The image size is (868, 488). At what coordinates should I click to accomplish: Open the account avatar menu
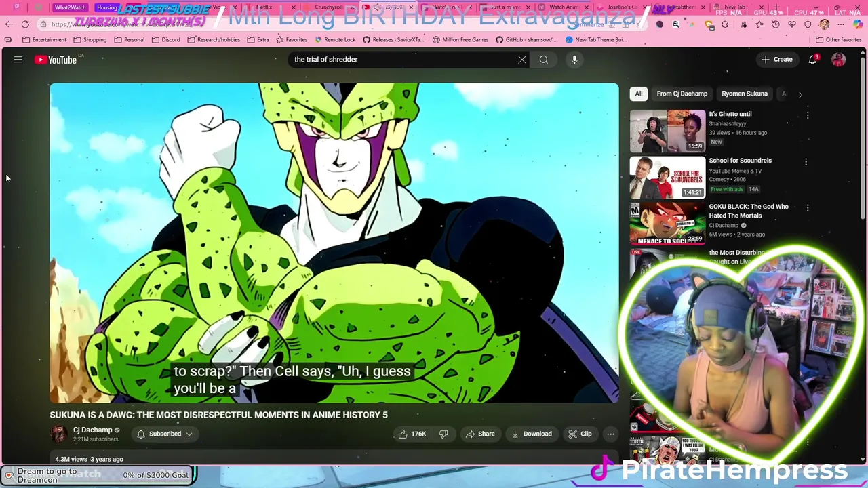pos(839,60)
